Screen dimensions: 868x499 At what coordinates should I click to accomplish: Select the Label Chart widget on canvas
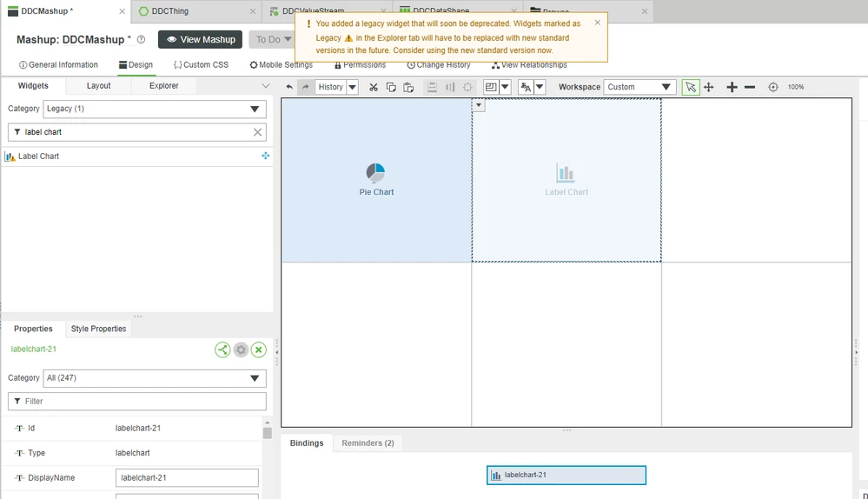click(567, 180)
